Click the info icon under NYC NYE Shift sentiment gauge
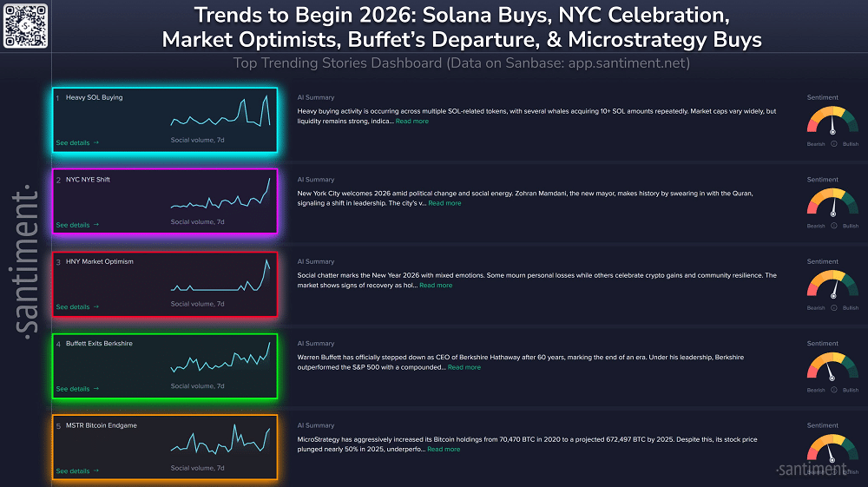Image resolution: width=868 pixels, height=487 pixels. click(833, 226)
